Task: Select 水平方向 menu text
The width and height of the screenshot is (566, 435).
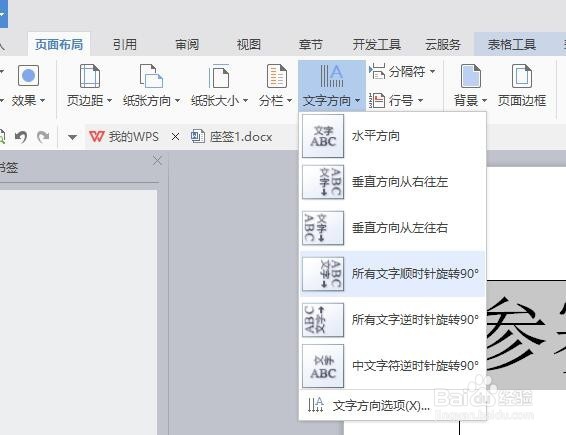Action: coord(376,136)
